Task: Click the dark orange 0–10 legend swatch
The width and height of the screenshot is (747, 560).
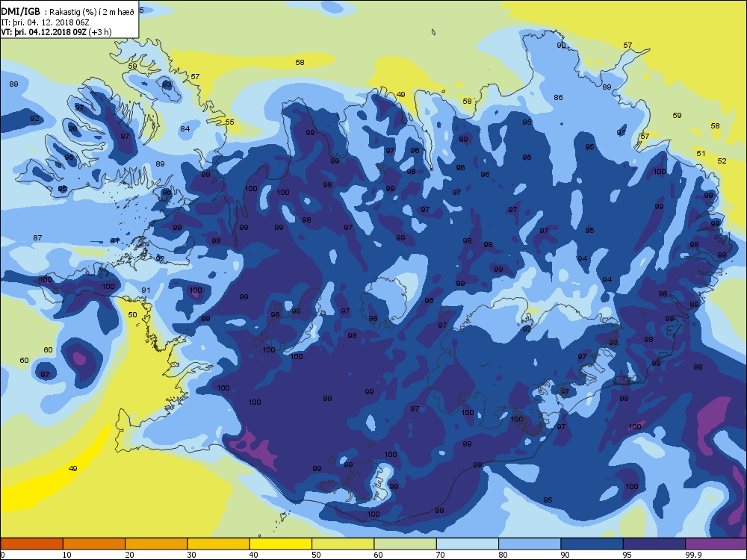Action: pos(31,544)
